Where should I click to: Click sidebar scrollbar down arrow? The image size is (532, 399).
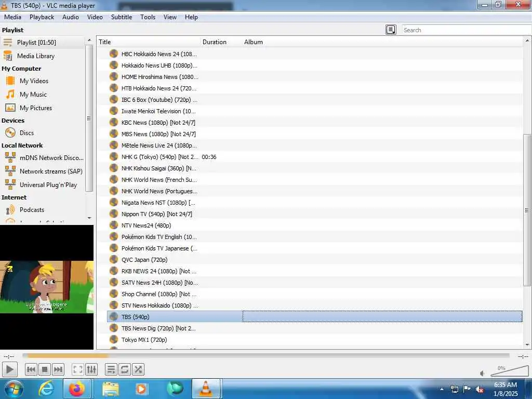click(89, 218)
